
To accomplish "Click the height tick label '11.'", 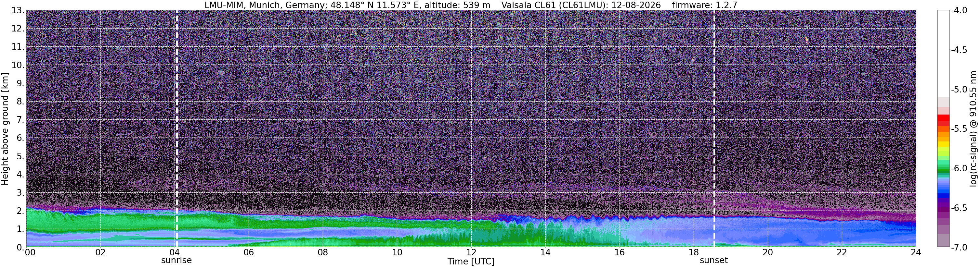I will tap(18, 47).
